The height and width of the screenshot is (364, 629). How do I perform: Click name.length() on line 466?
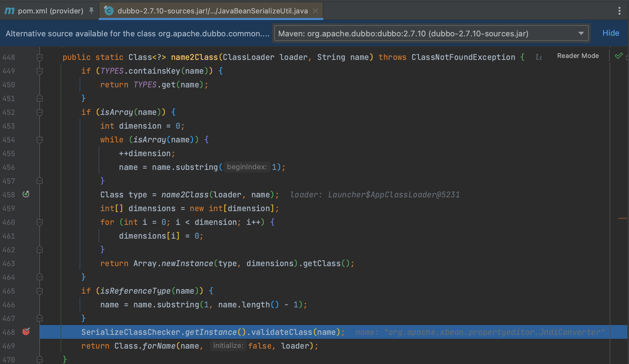248,305
